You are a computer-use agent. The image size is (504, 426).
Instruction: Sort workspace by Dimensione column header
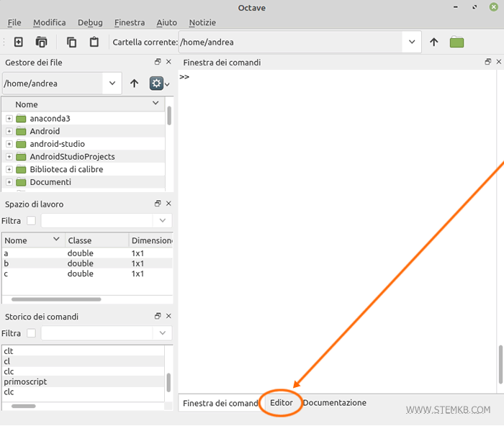coord(150,240)
